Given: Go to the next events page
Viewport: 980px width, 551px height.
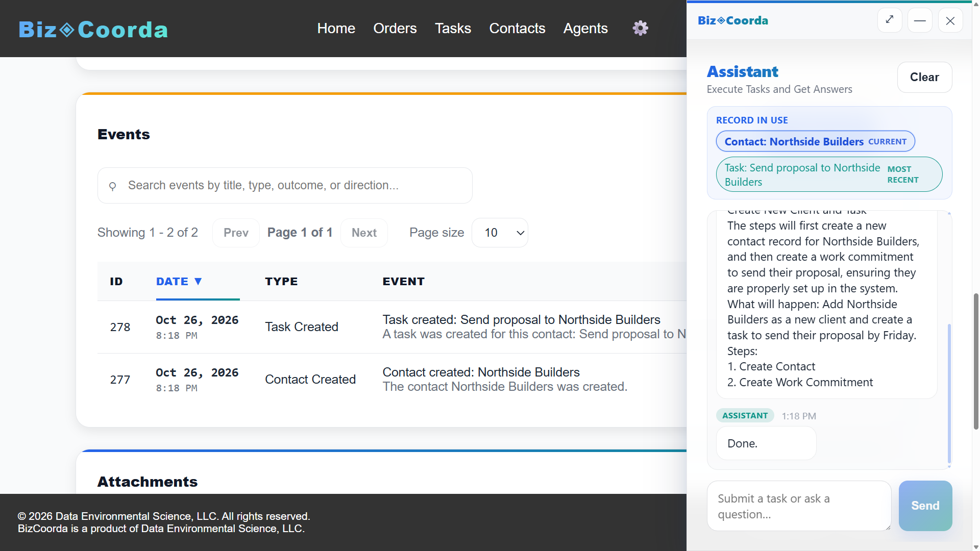Looking at the screenshot, I should click(364, 233).
